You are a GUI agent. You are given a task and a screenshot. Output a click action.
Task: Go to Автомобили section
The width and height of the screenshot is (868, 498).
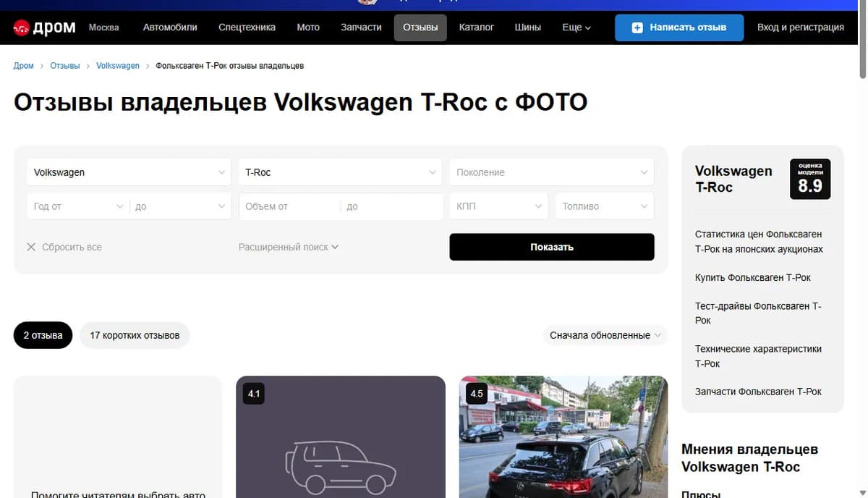pyautogui.click(x=170, y=28)
